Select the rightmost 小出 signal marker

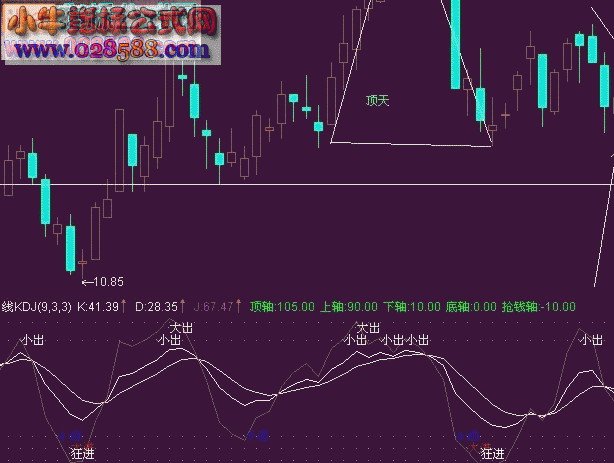[x=591, y=340]
